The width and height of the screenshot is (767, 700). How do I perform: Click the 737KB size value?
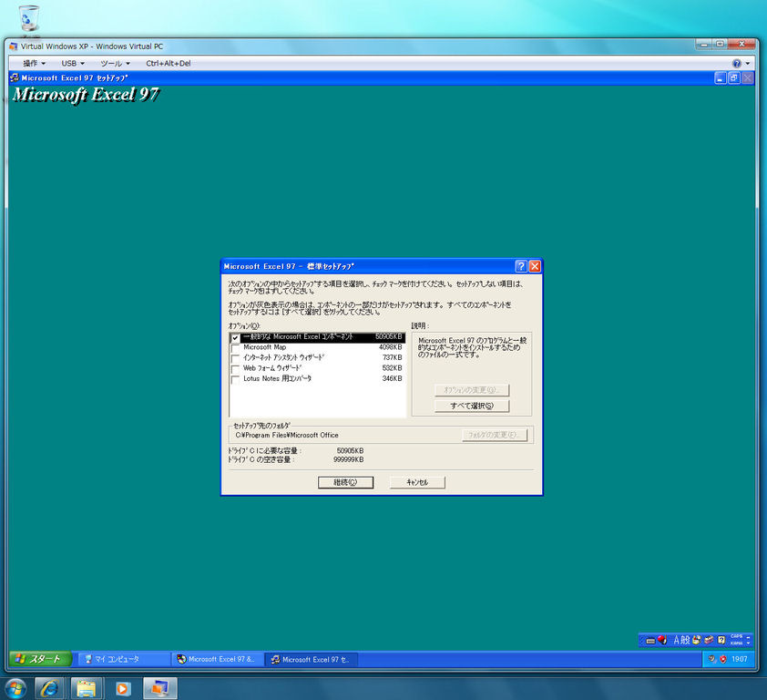click(393, 358)
